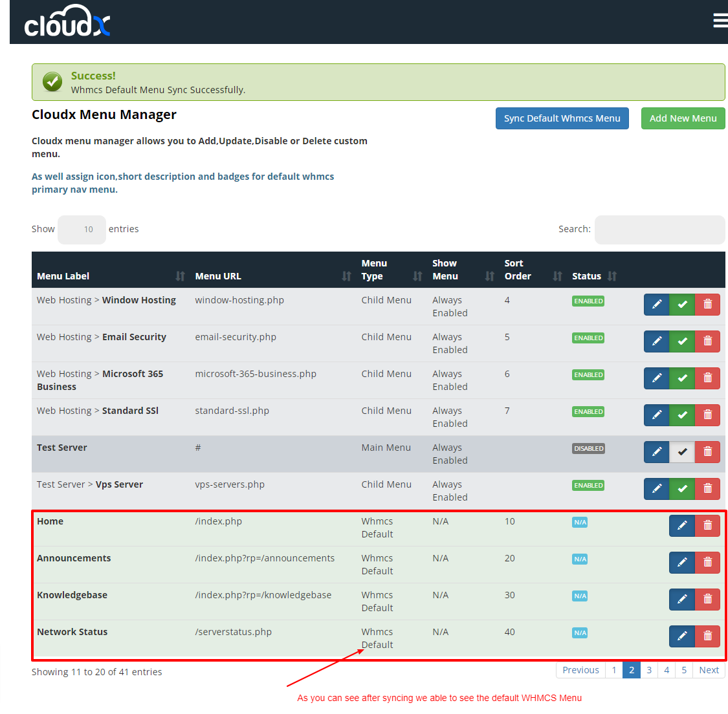Toggle status checkmark for Standard SSl row
728x714 pixels.
click(682, 415)
